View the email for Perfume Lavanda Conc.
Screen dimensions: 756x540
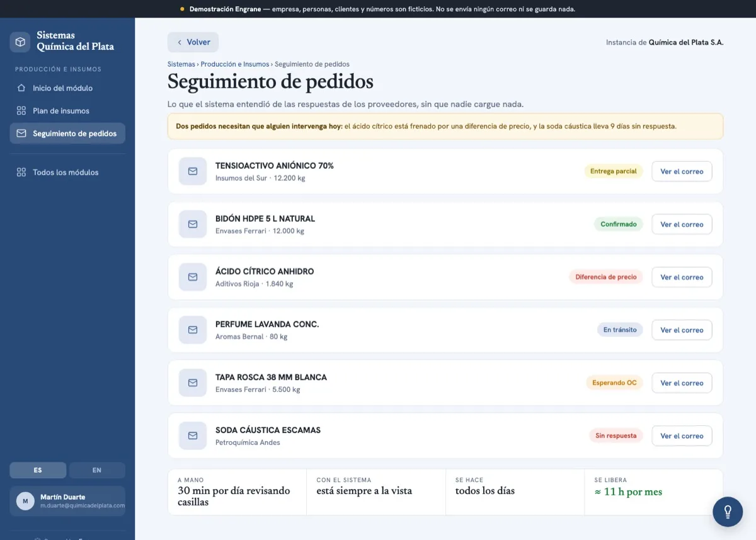tap(682, 330)
